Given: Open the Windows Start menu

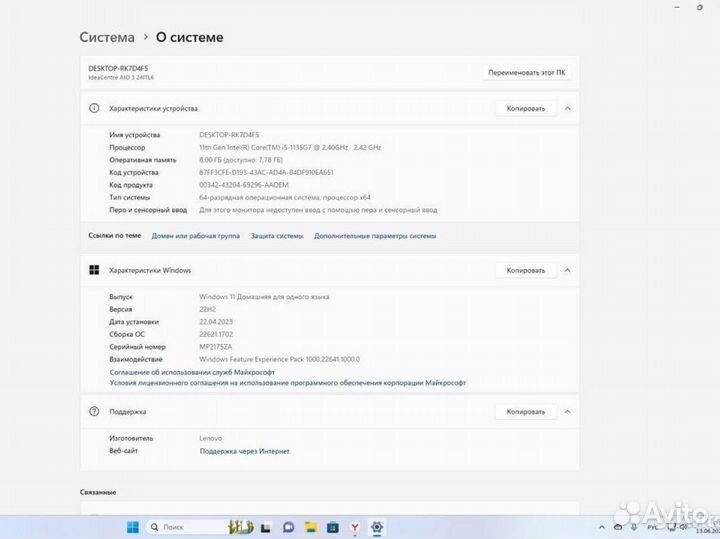Looking at the screenshot, I should [133, 527].
